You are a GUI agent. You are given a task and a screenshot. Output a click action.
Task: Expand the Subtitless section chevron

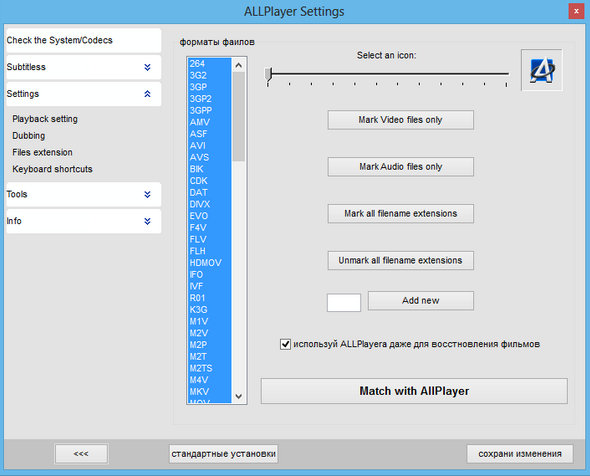coord(148,67)
